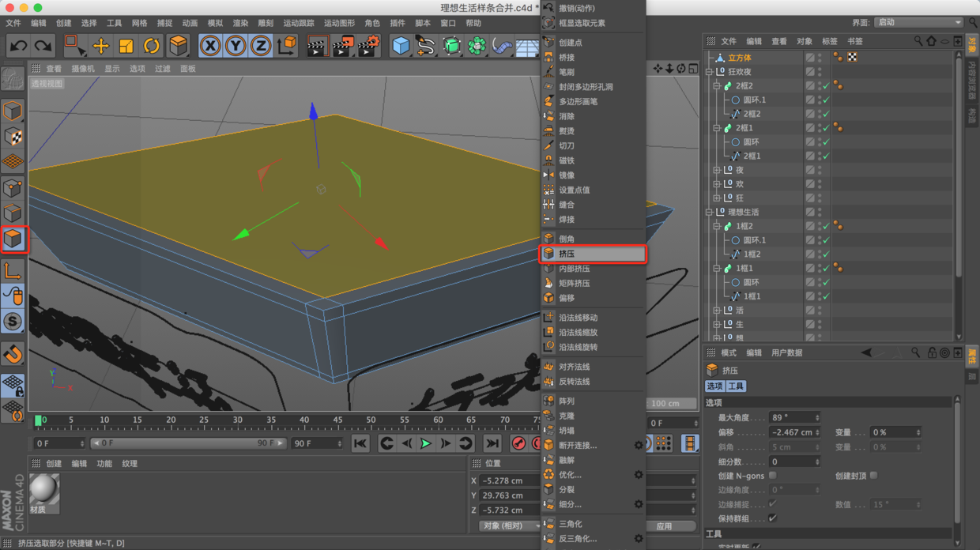The width and height of the screenshot is (980, 550).
Task: Expand the 夜 null object
Action: [717, 170]
